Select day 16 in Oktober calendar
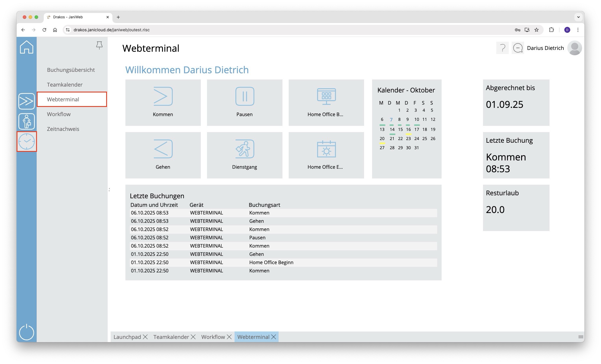The image size is (601, 364). point(408,129)
